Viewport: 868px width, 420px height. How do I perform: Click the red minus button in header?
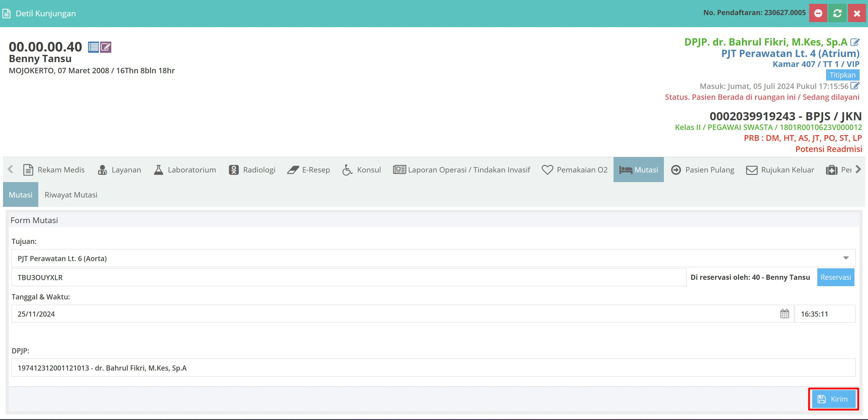tap(818, 13)
